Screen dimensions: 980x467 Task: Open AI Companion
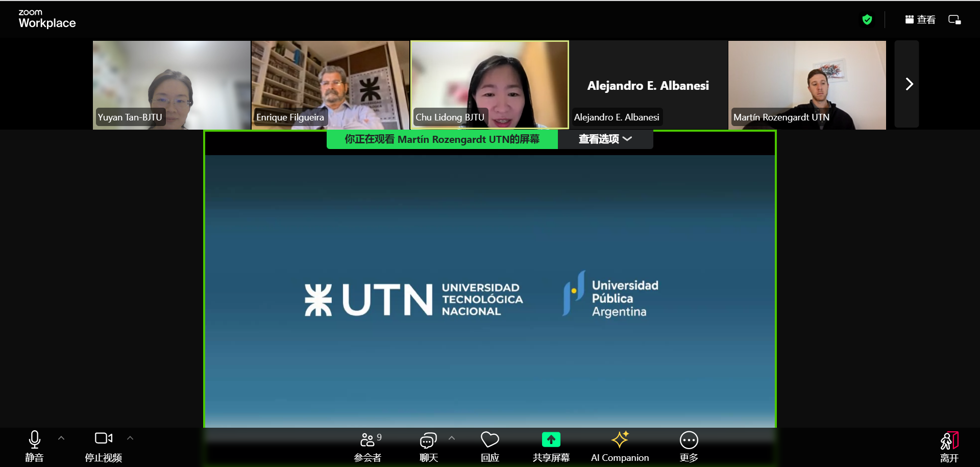click(x=620, y=447)
